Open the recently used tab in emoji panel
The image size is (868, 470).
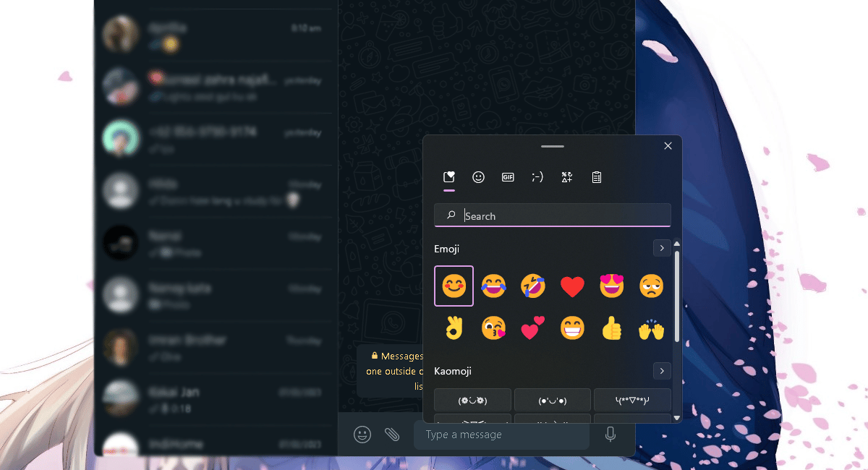click(449, 177)
